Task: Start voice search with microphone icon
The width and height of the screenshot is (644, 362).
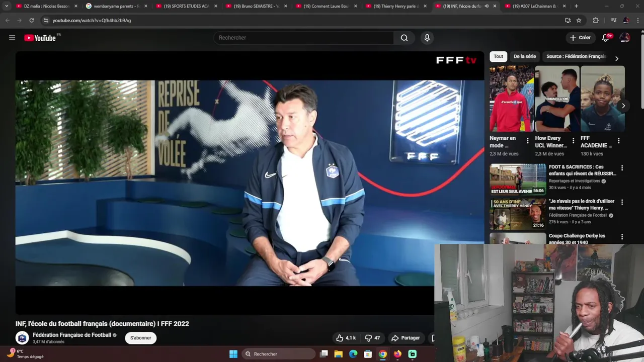Action: click(427, 38)
